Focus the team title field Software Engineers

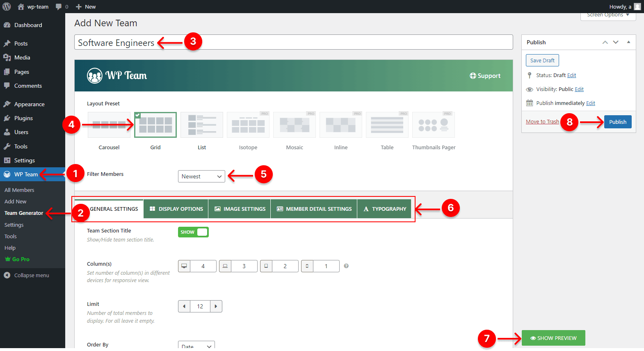[x=294, y=42]
